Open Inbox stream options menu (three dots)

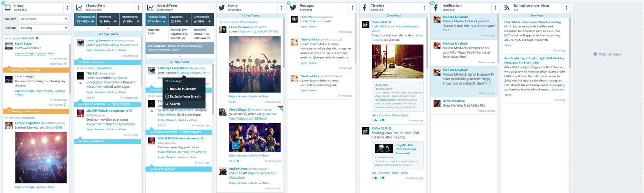click(x=68, y=8)
